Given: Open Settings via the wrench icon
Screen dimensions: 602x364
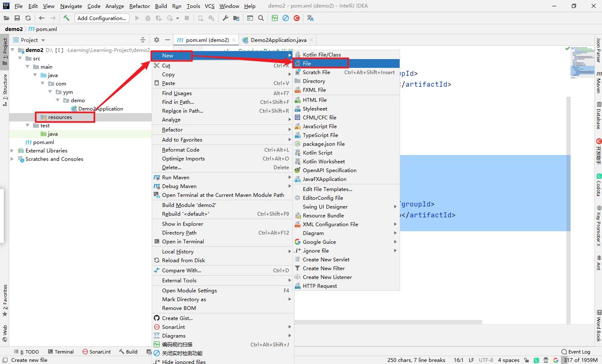Looking at the screenshot, I should click(x=225, y=18).
